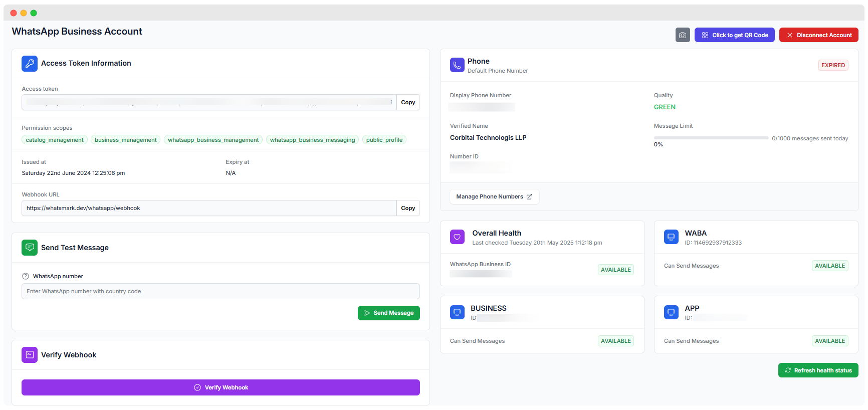868x410 pixels.
Task: Click the APP monitor icon
Action: click(671, 312)
